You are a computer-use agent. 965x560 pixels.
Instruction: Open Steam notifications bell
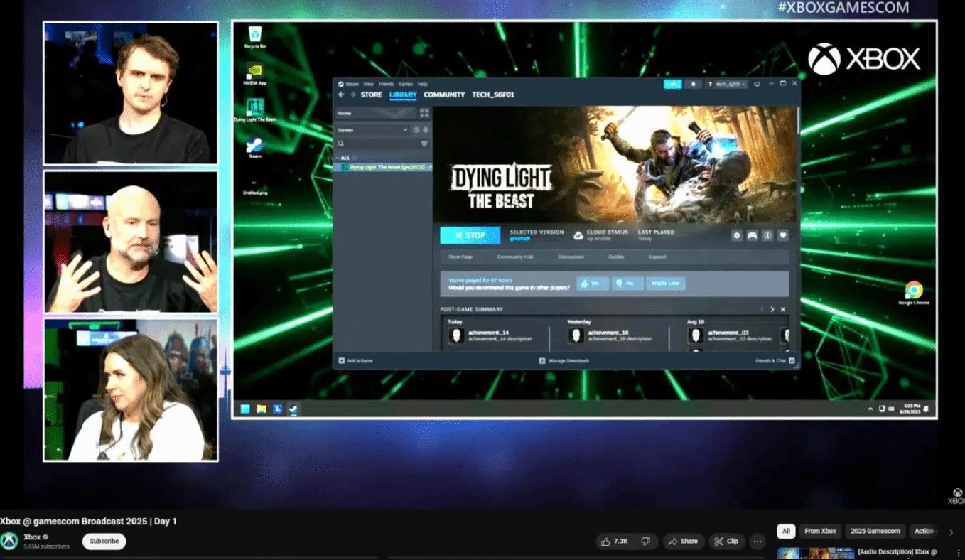pos(694,84)
